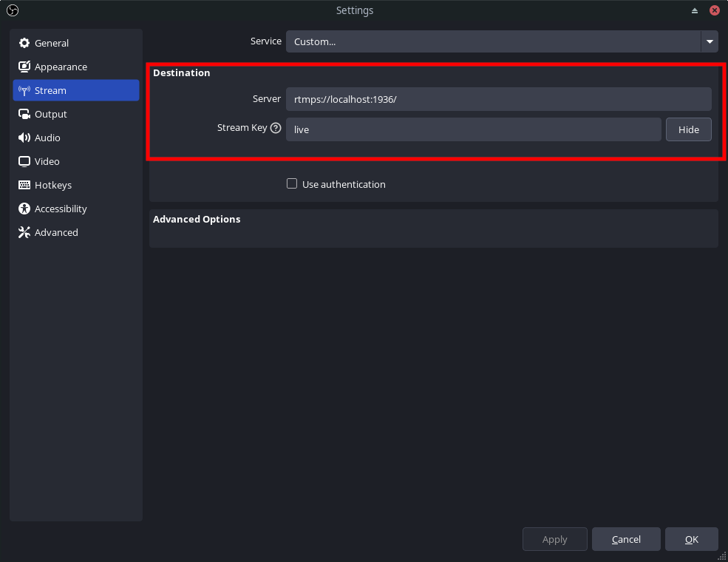Discard changes with the Cancel button

click(x=626, y=539)
